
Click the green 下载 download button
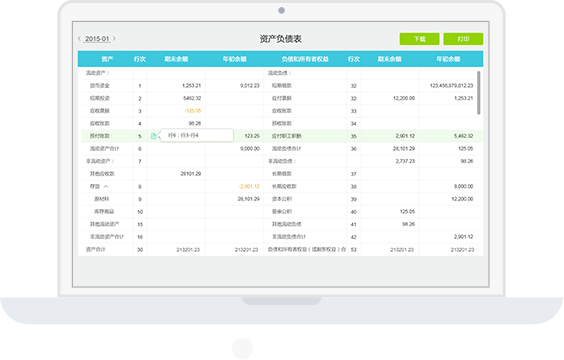[419, 39]
